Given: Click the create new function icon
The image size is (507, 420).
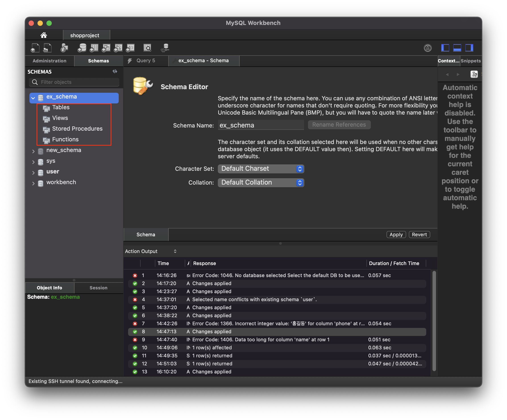Looking at the screenshot, I should pyautogui.click(x=130, y=48).
